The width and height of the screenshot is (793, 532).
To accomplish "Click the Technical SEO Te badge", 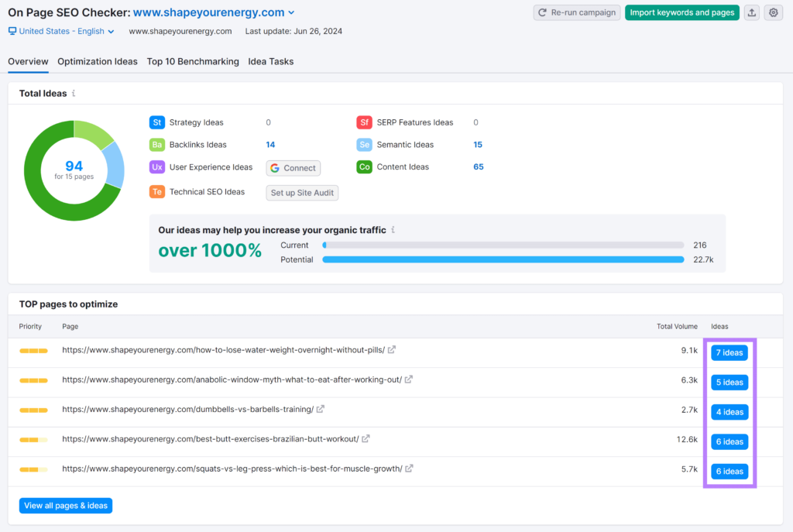I will [x=156, y=192].
